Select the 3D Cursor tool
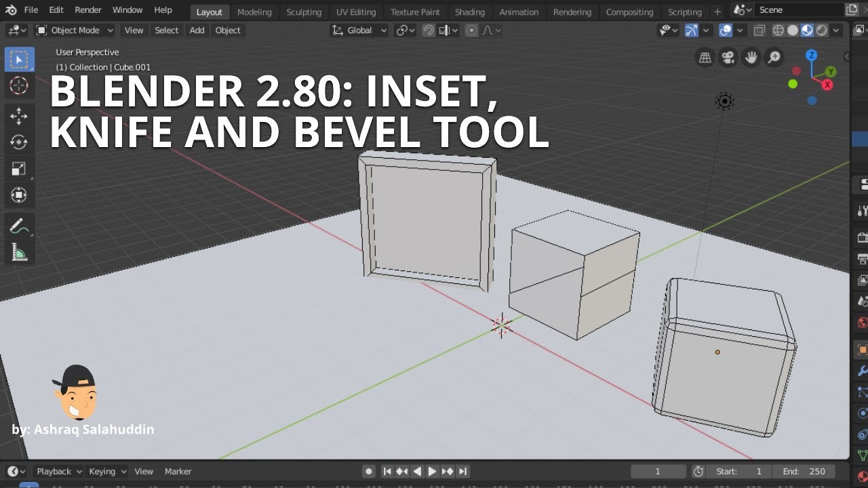This screenshot has height=488, width=868. 19,85
